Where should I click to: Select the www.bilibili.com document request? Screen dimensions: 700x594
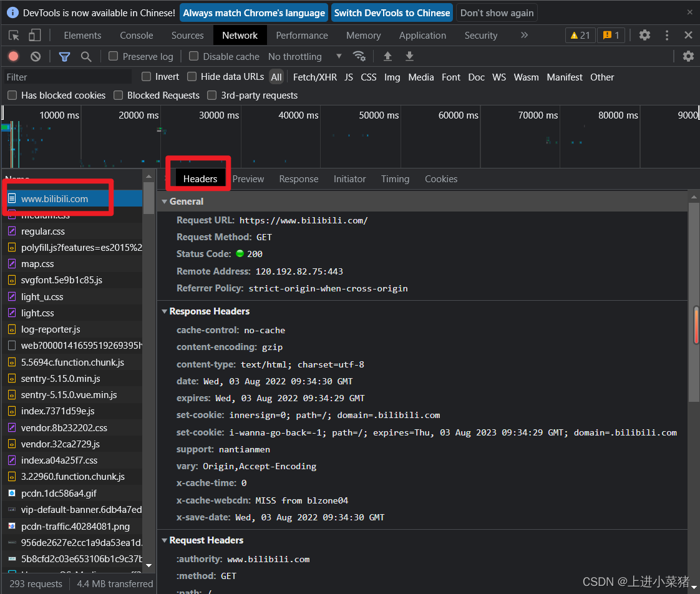(x=72, y=199)
